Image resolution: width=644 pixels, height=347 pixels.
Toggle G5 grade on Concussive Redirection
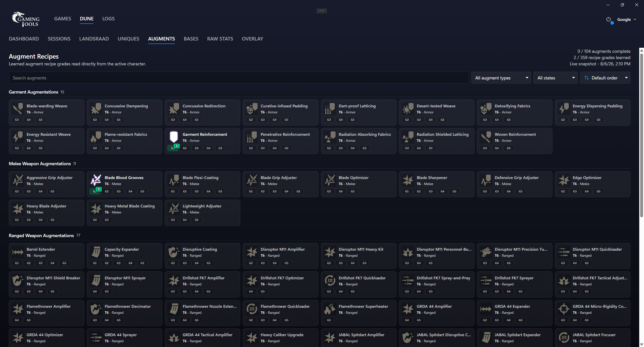[x=196, y=120]
